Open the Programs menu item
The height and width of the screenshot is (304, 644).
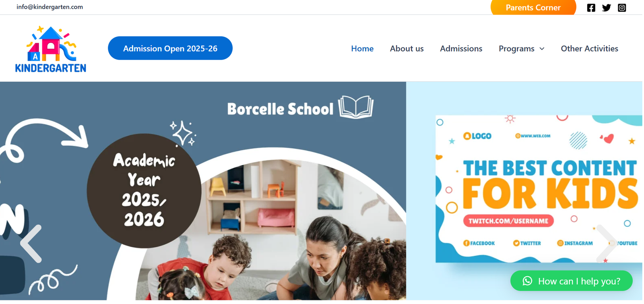point(516,49)
